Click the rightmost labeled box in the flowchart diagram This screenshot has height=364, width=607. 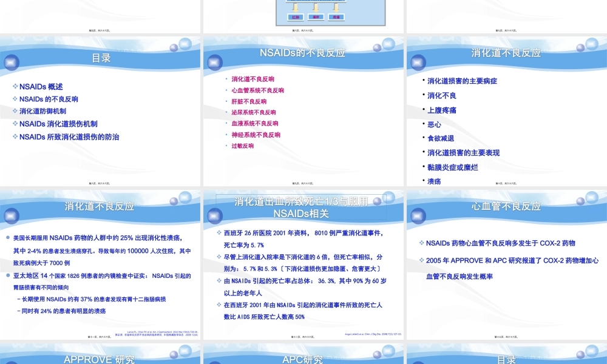(x=335, y=18)
